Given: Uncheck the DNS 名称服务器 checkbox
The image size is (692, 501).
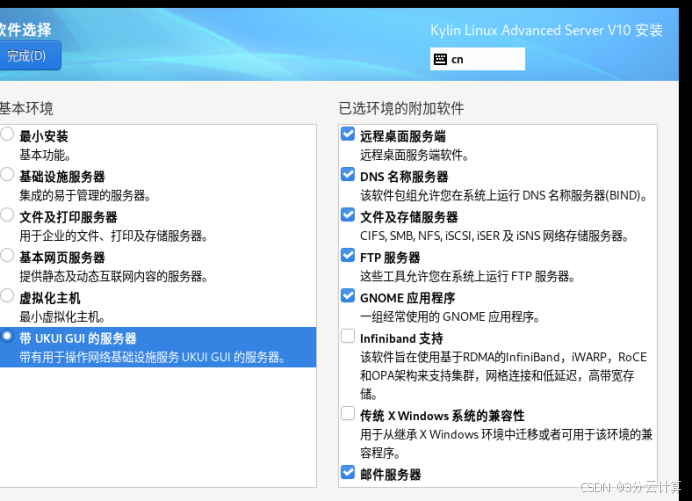Looking at the screenshot, I should tap(348, 174).
